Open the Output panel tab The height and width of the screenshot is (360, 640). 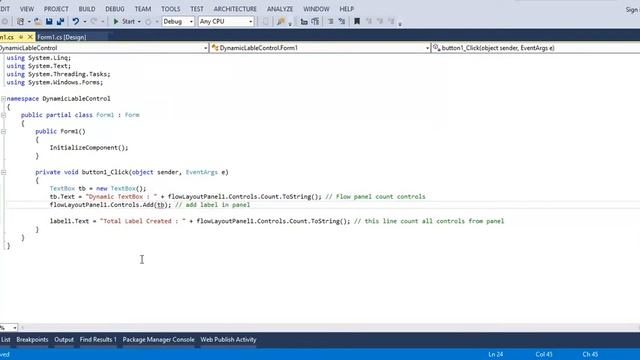(64, 340)
